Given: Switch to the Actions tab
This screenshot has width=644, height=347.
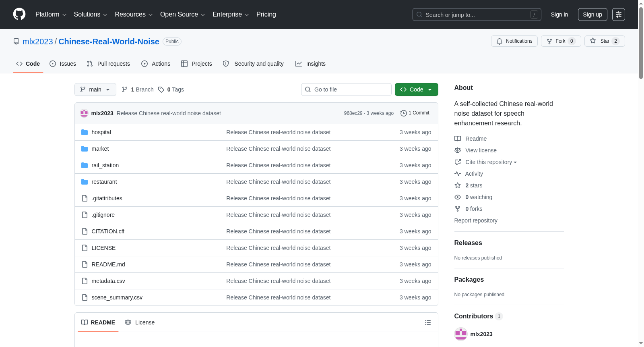Looking at the screenshot, I should coord(156,64).
